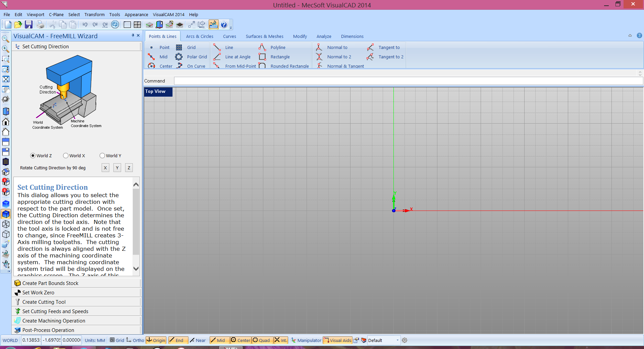This screenshot has height=349, width=644.
Task: Select the World X radio button
Action: pyautogui.click(x=66, y=156)
